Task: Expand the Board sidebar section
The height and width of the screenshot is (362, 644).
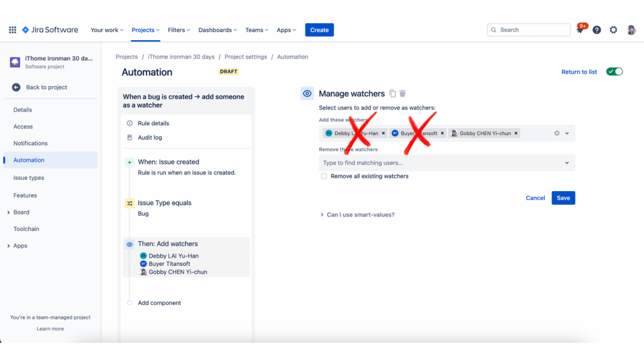Action: point(9,212)
